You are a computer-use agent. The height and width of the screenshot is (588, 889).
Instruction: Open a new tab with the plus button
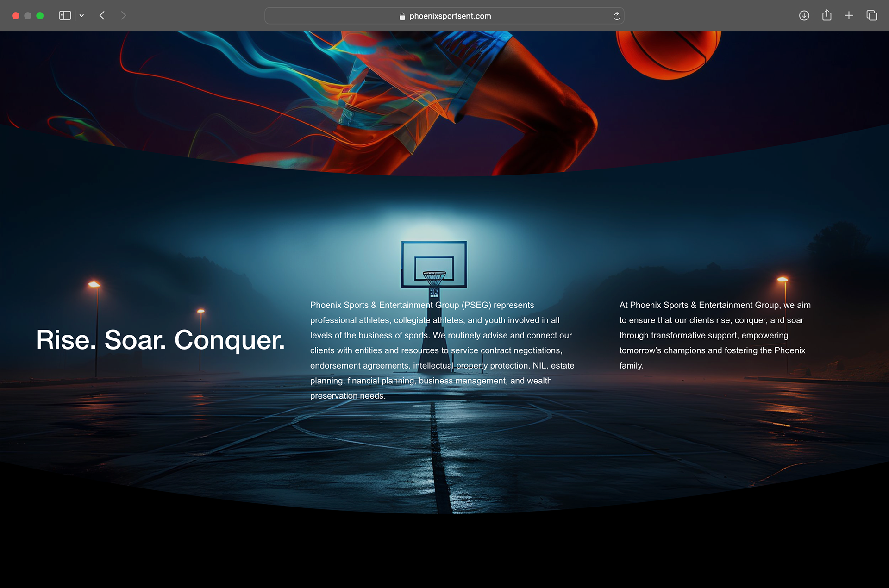click(x=849, y=16)
